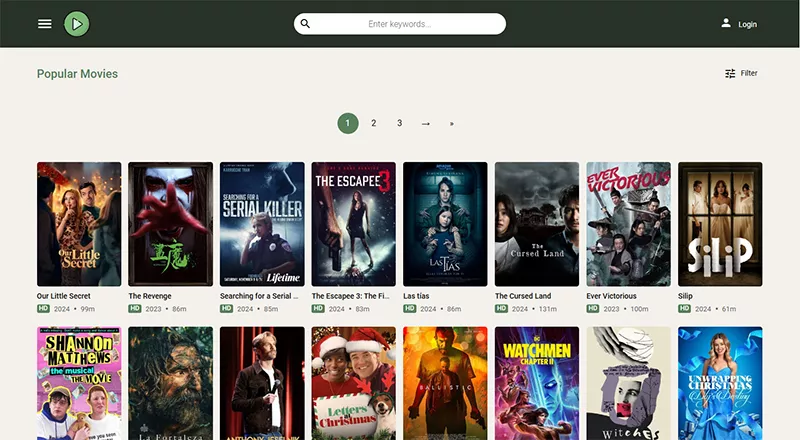Jump to last page double arrow
This screenshot has height=440, width=800.
click(x=452, y=124)
